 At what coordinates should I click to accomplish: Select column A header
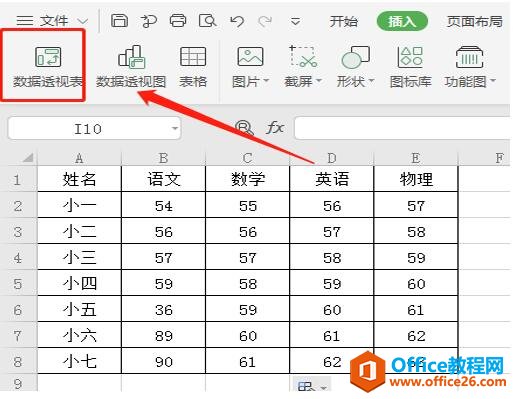79,158
